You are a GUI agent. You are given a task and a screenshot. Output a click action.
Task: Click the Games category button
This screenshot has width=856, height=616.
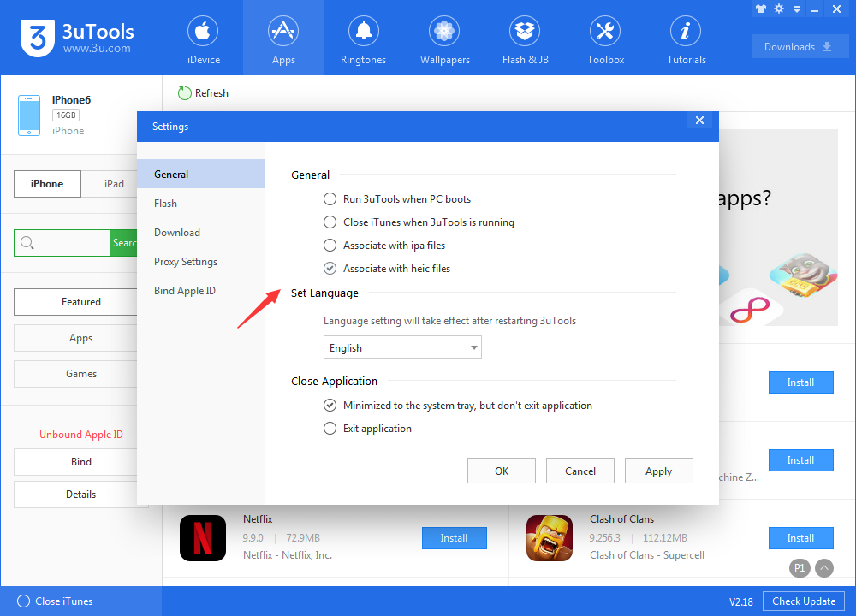point(76,374)
